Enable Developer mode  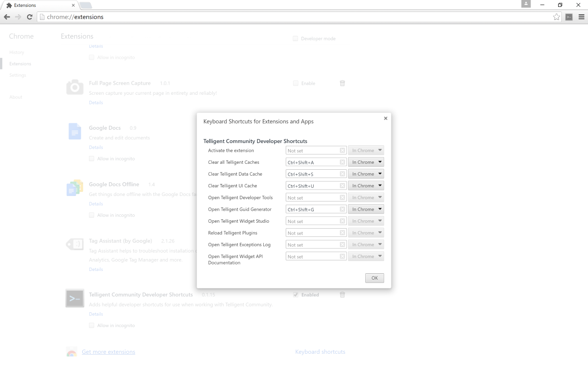pyautogui.click(x=295, y=38)
